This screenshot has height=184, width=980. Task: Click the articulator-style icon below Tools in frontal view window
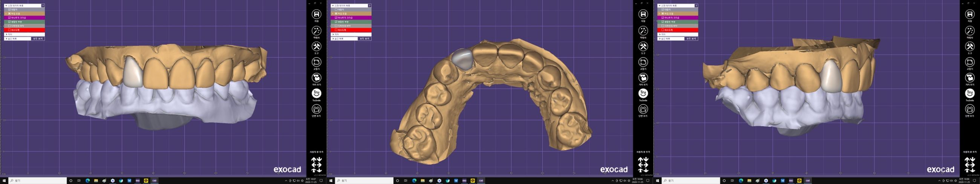point(316,62)
